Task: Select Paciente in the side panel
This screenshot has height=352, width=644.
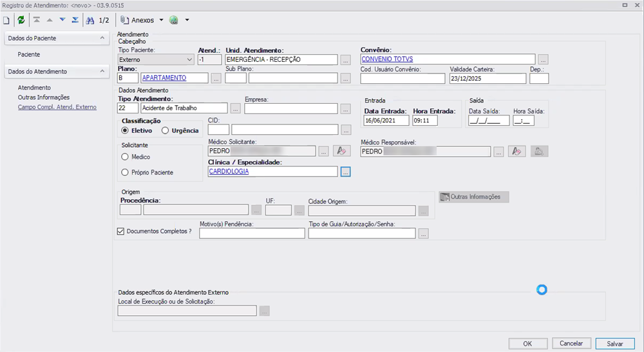Action: 29,54
